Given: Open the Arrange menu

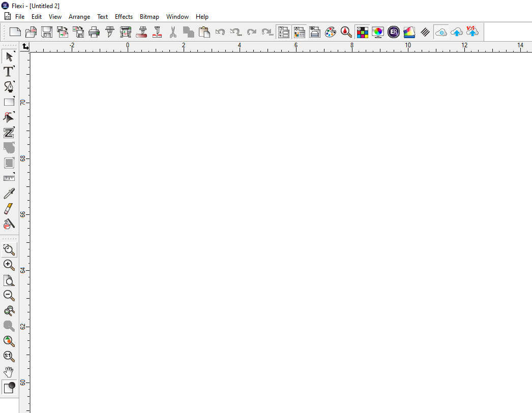Looking at the screenshot, I should pos(79,17).
